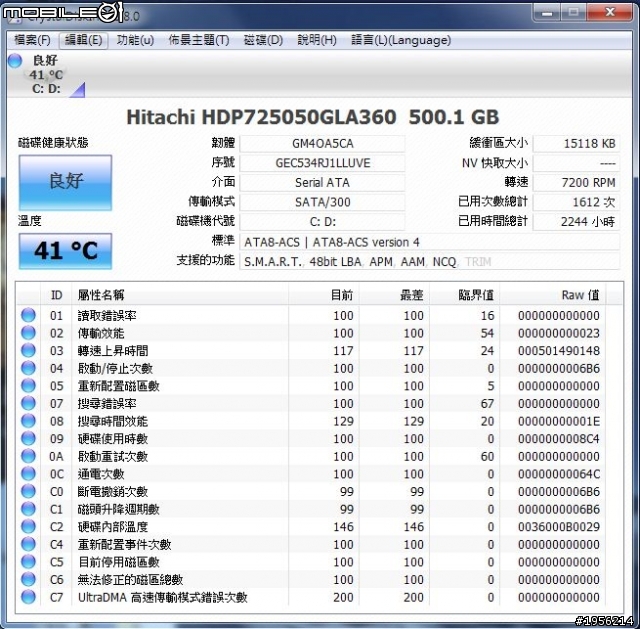Image resolution: width=640 pixels, height=629 pixels.
Task: Click status icon for 通電次數 row
Action: point(28,473)
